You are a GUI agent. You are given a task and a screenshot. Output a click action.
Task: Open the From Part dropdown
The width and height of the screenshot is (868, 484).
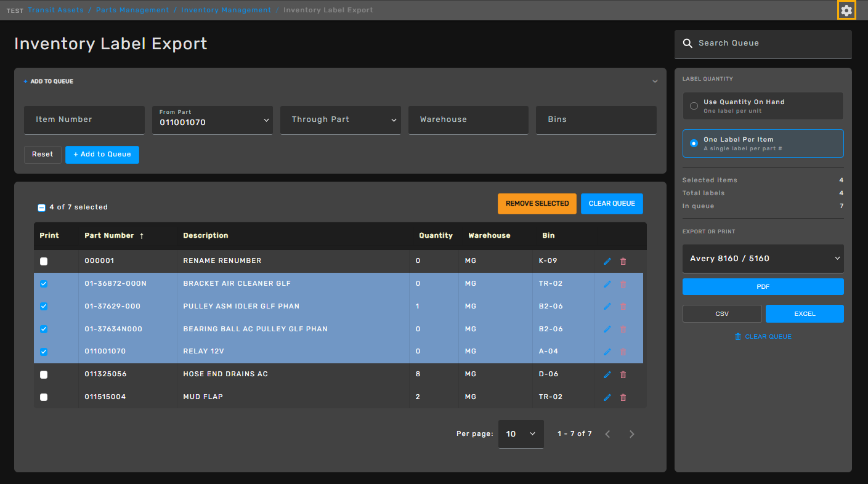pos(213,120)
